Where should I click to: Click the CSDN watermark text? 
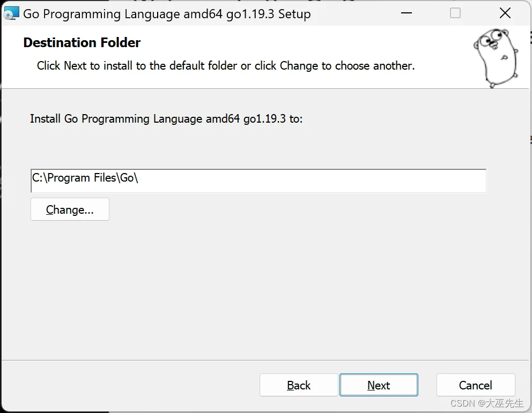pyautogui.click(x=486, y=403)
